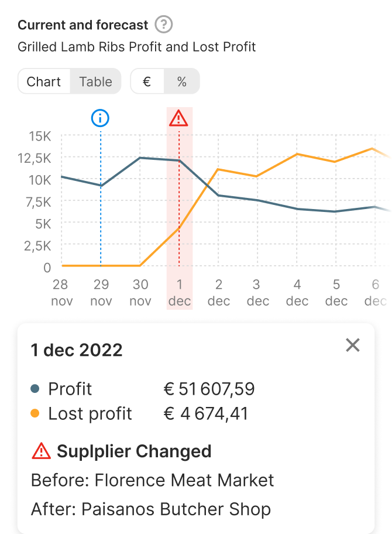Click the blue info marker icon

[101, 118]
